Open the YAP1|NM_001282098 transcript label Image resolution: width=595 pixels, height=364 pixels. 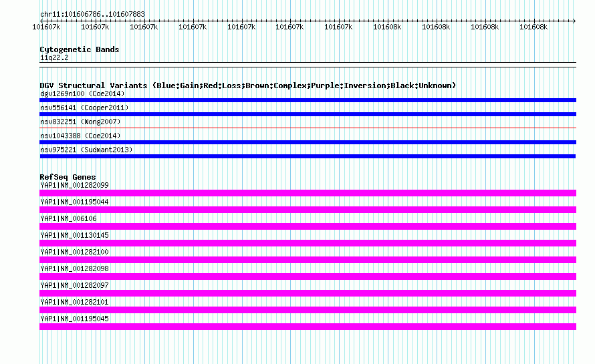pos(74,268)
